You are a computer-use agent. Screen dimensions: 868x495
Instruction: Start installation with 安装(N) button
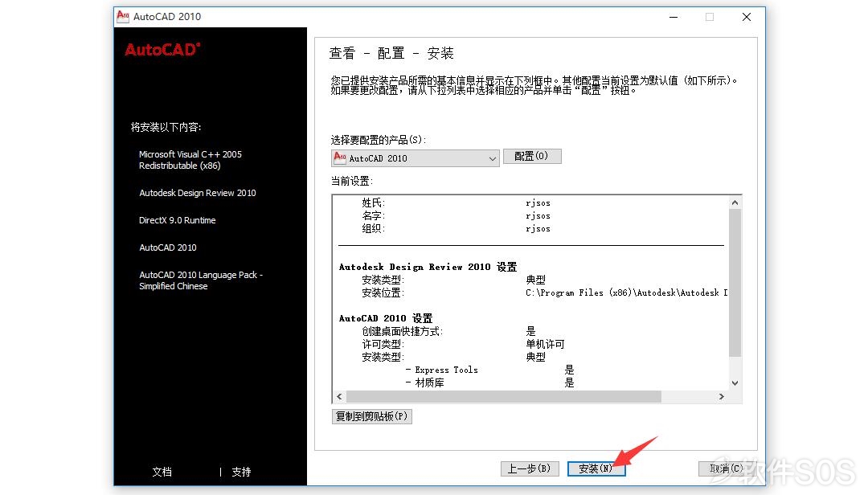coord(596,468)
